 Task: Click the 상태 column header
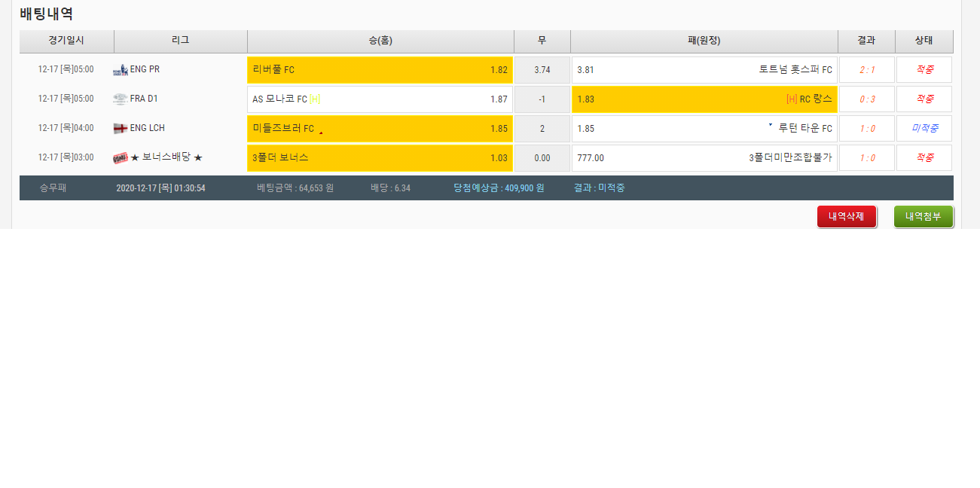(924, 41)
